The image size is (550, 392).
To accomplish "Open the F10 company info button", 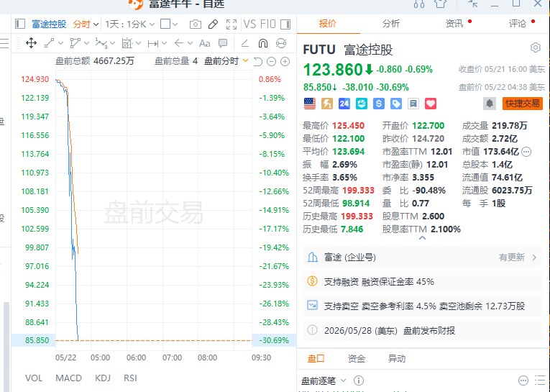I will coord(268,24).
